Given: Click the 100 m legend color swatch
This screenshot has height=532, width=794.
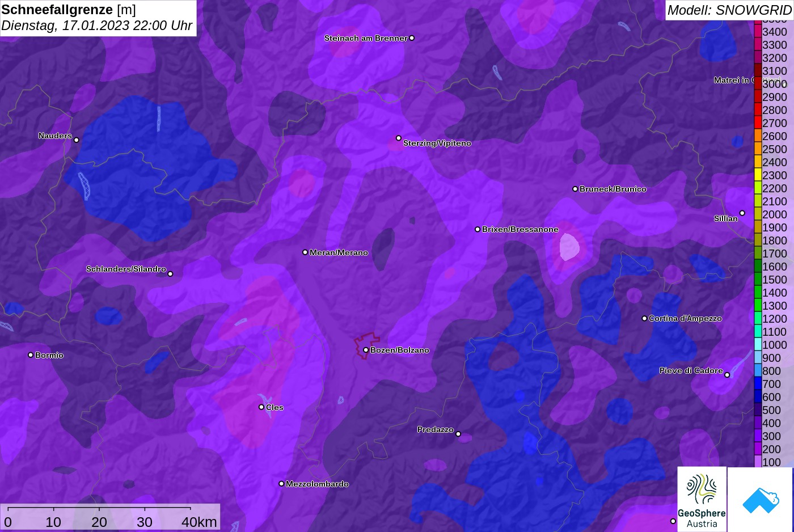Looking at the screenshot, I should (758, 462).
